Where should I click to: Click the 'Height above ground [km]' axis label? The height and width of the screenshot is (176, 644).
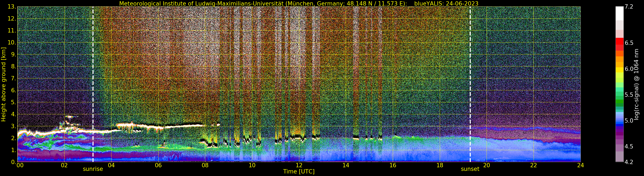click(x=3, y=84)
